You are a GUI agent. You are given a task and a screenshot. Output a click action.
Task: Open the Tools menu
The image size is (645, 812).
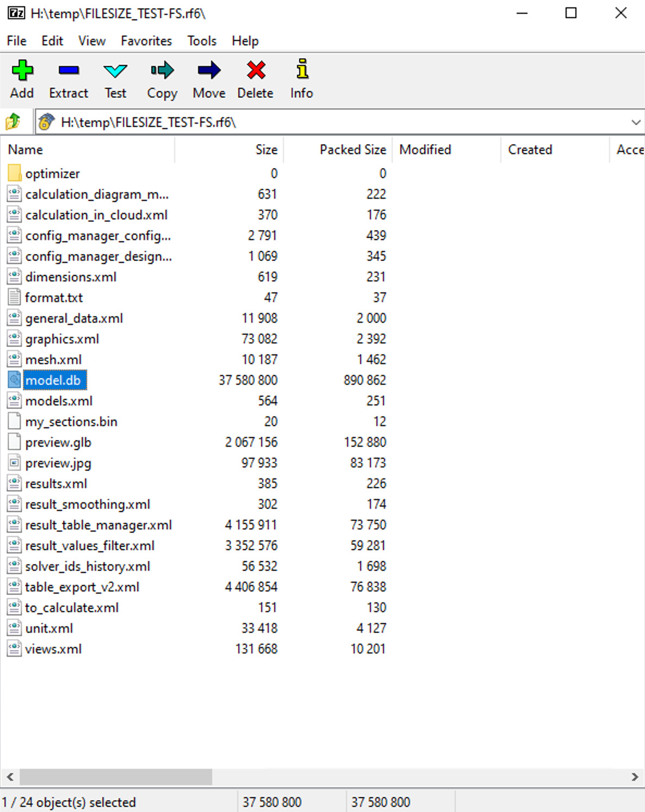coord(202,41)
